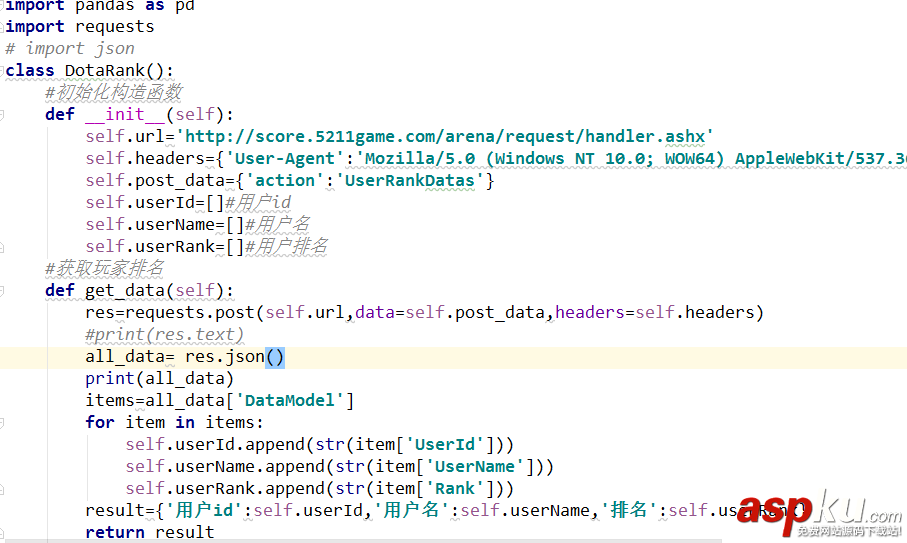Place cursor on requests.post call
Image resolution: width=907 pixels, height=543 pixels.
[190, 313]
